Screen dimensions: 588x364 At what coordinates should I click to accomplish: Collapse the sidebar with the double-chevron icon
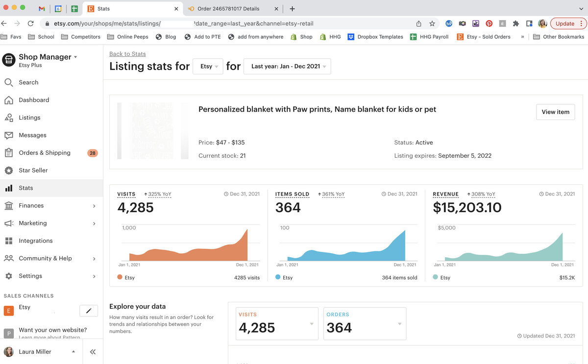(x=93, y=352)
